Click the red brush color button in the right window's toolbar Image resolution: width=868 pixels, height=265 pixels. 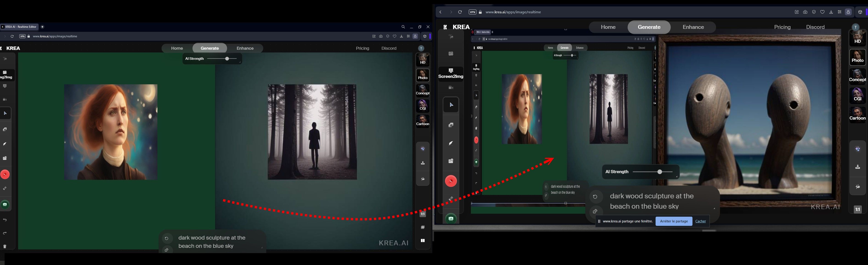450,181
